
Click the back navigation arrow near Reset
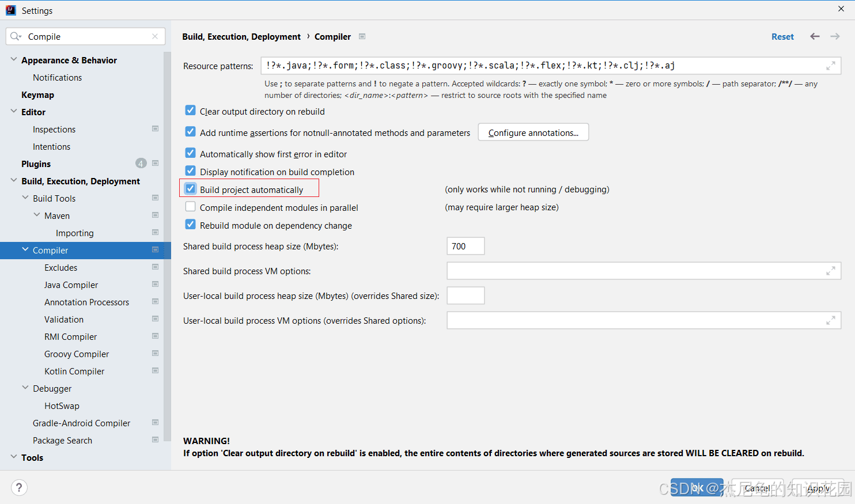click(x=815, y=36)
